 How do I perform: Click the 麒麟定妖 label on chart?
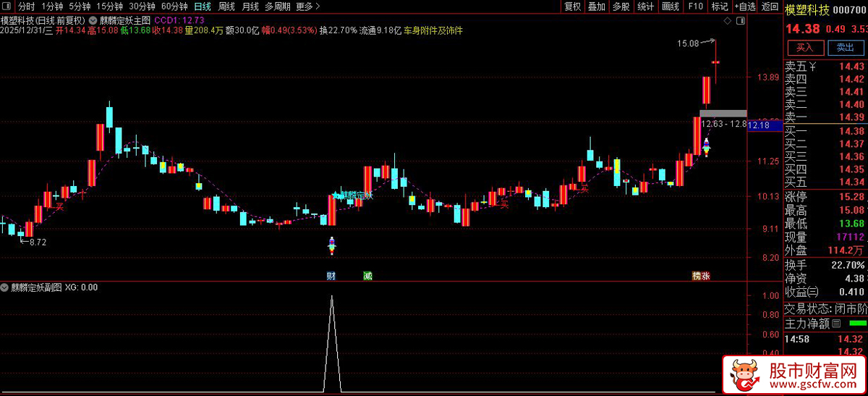(x=355, y=195)
